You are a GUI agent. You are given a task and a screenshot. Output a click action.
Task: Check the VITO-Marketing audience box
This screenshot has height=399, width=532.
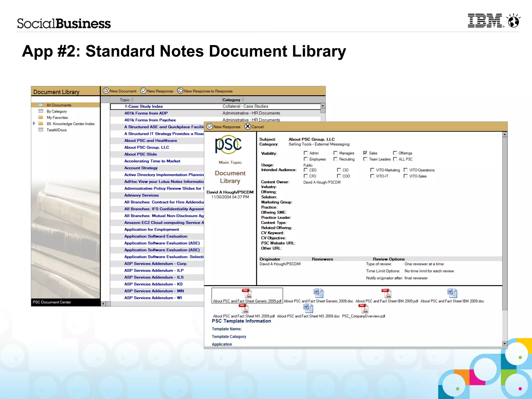click(x=372, y=170)
